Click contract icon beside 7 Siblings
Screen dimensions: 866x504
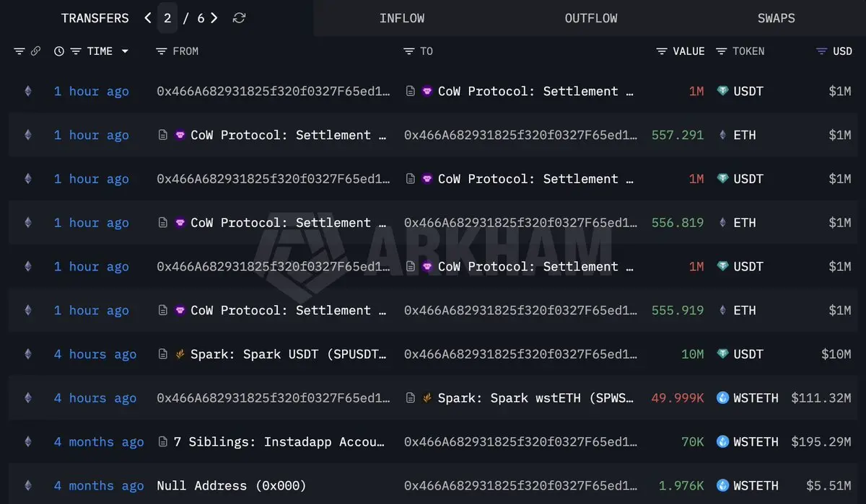point(163,442)
